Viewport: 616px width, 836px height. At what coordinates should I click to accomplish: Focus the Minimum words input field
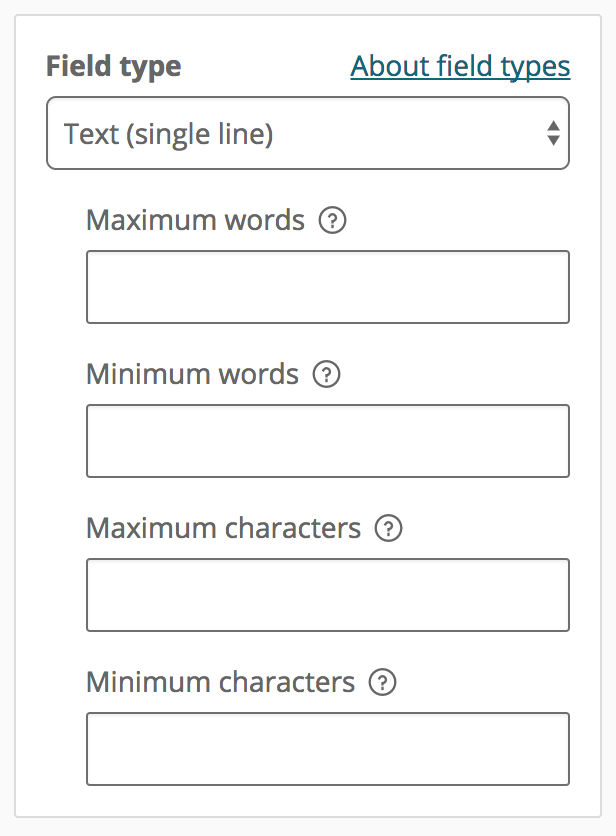point(327,441)
